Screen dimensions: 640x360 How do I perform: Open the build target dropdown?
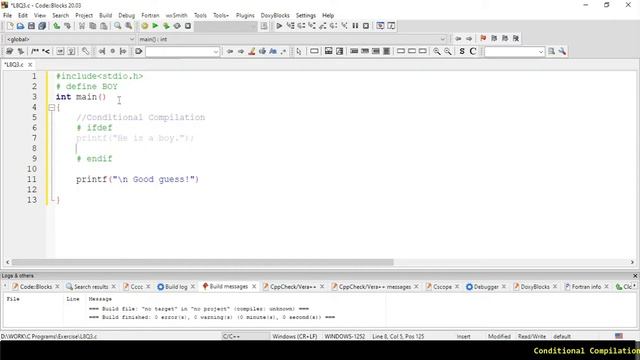coord(226,26)
